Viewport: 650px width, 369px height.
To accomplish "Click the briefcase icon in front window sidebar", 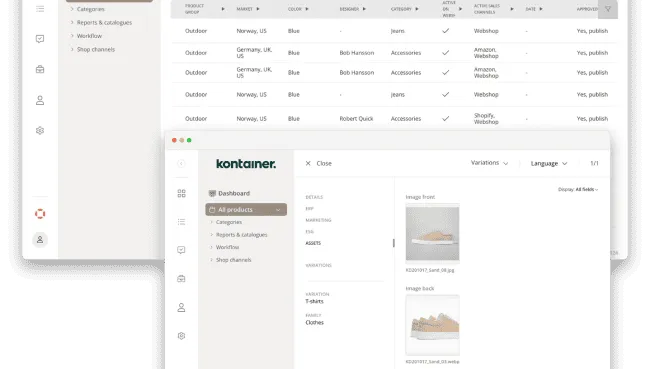I will coord(181,279).
